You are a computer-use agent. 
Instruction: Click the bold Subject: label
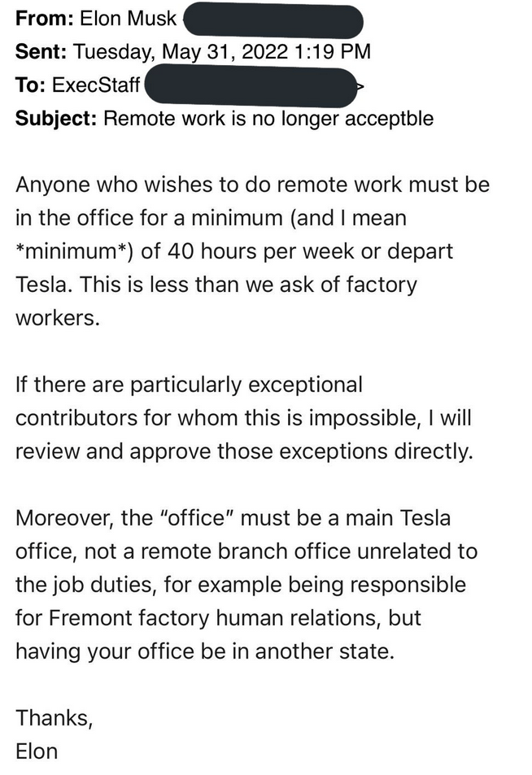pyautogui.click(x=56, y=119)
